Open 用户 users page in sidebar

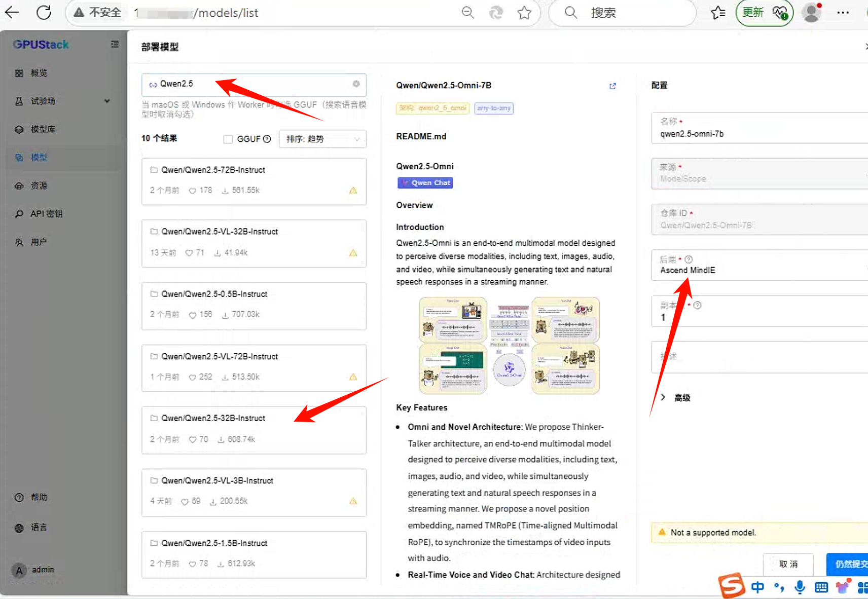[63, 242]
